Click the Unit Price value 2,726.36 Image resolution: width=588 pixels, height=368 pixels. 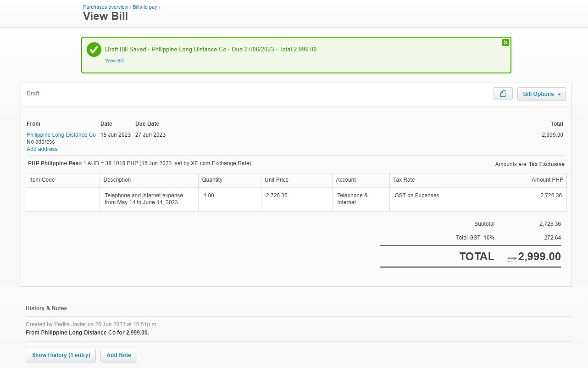coord(277,195)
